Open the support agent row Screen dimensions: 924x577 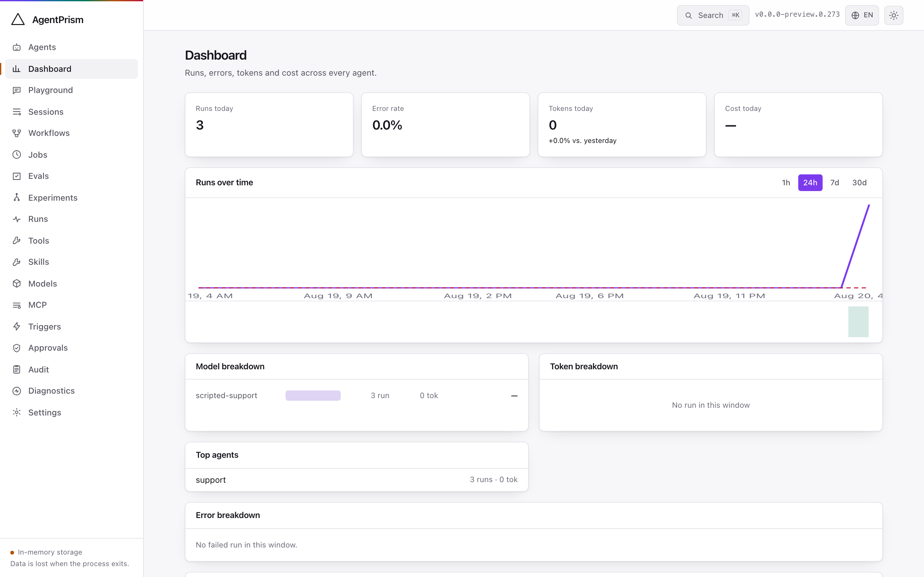357,480
